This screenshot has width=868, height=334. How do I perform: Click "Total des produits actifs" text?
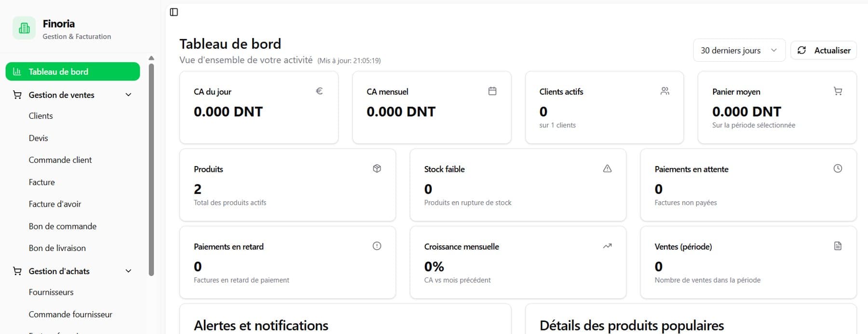[x=230, y=203]
